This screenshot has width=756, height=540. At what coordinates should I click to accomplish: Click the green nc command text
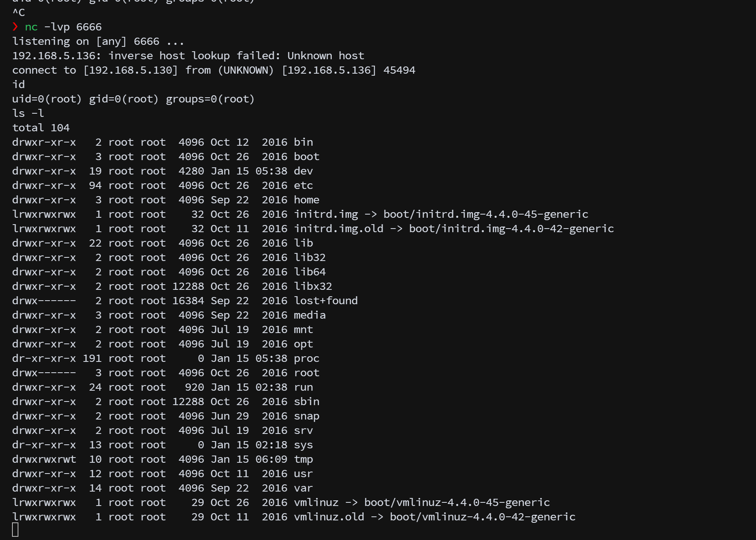coord(31,27)
